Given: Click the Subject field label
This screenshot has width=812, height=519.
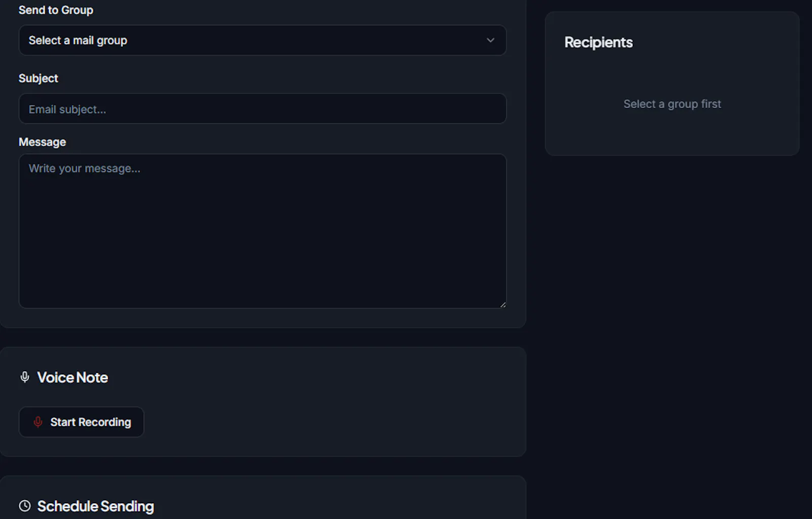Looking at the screenshot, I should click(x=38, y=78).
